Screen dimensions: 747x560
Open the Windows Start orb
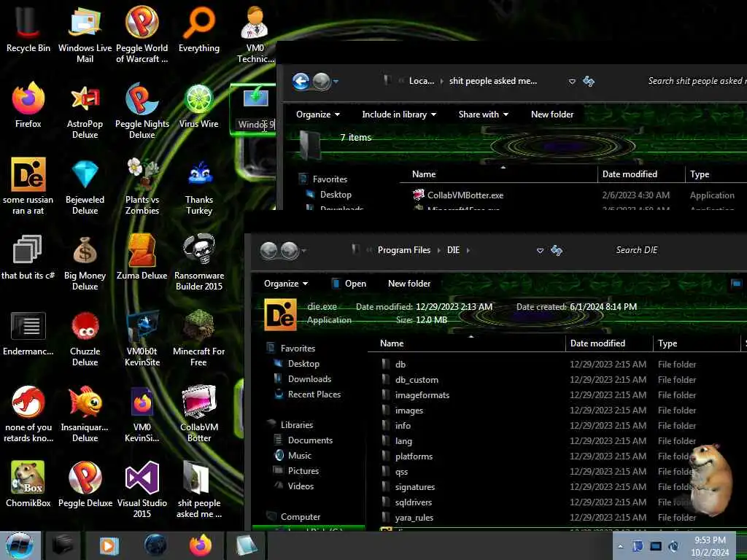(x=20, y=545)
